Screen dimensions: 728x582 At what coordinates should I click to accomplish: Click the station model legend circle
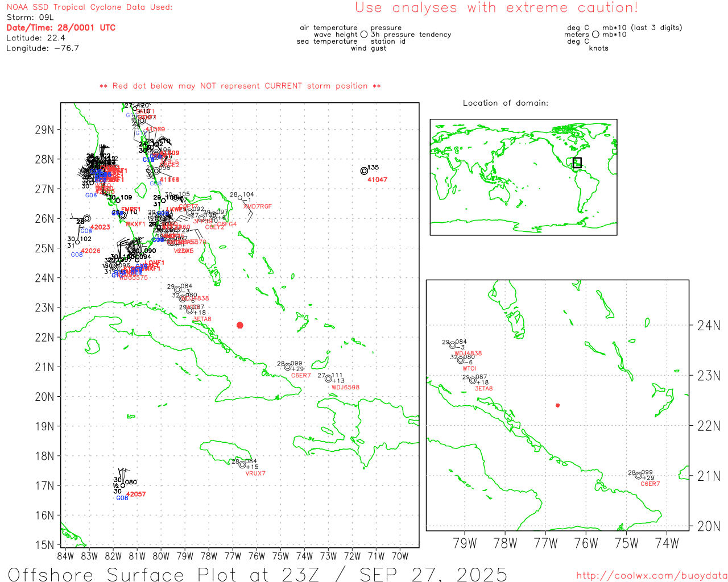tap(364, 35)
